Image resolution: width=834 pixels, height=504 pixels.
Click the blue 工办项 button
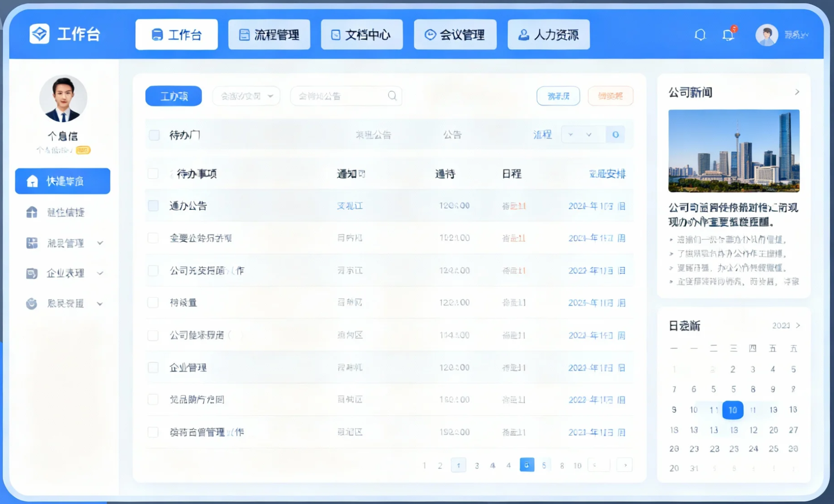click(x=173, y=96)
